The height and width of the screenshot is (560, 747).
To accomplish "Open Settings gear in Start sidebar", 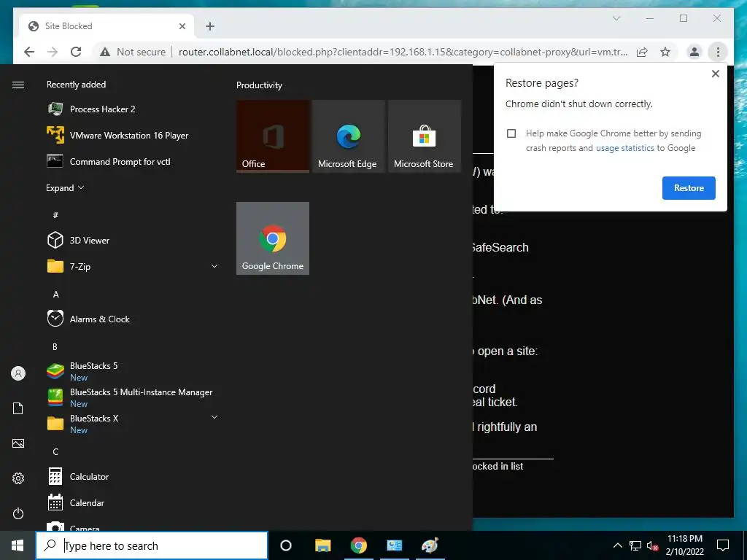I will [x=18, y=478].
